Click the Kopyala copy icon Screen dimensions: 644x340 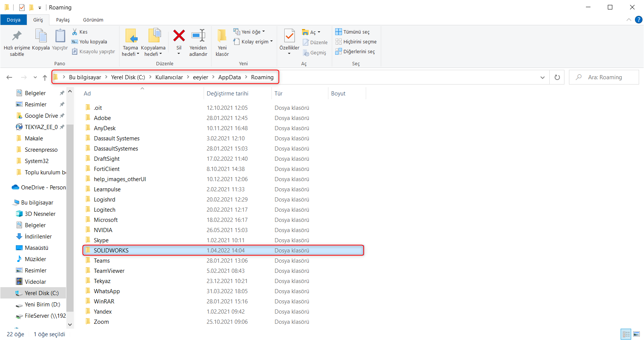pyautogui.click(x=41, y=36)
